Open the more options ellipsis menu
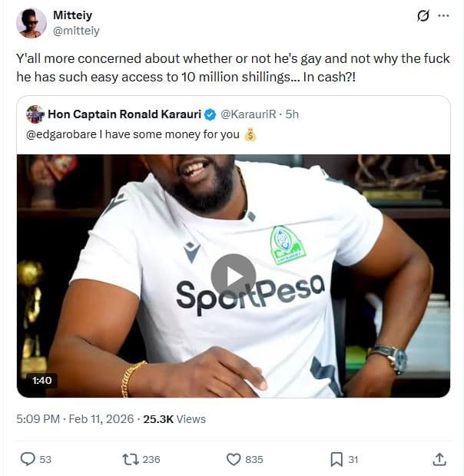 click(443, 16)
